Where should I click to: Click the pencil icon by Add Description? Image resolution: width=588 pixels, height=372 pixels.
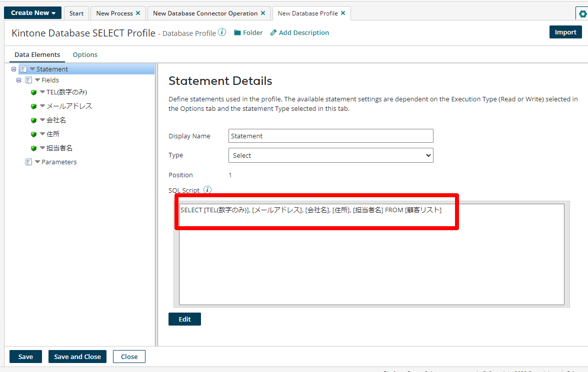[x=273, y=33]
